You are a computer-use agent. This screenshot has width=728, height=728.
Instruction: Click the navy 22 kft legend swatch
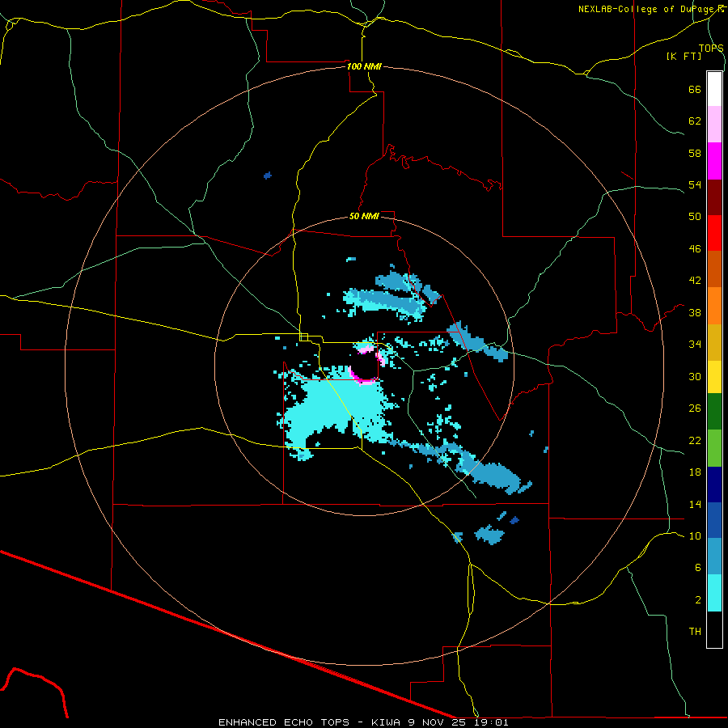[x=714, y=485]
